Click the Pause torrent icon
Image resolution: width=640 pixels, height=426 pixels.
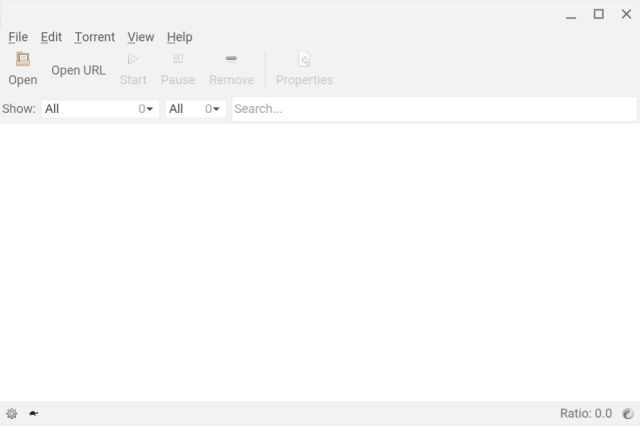pyautogui.click(x=178, y=59)
